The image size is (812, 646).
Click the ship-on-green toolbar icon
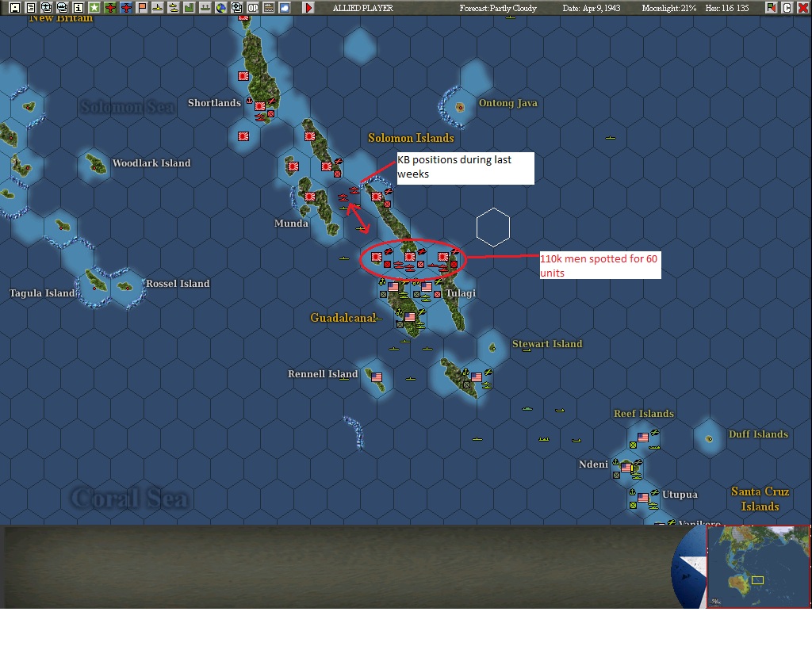205,8
